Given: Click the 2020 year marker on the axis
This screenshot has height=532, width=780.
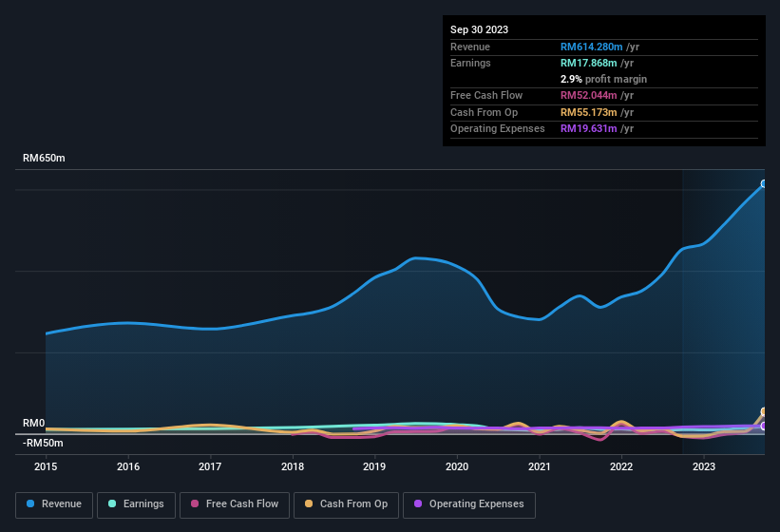Looking at the screenshot, I should click(x=457, y=466).
